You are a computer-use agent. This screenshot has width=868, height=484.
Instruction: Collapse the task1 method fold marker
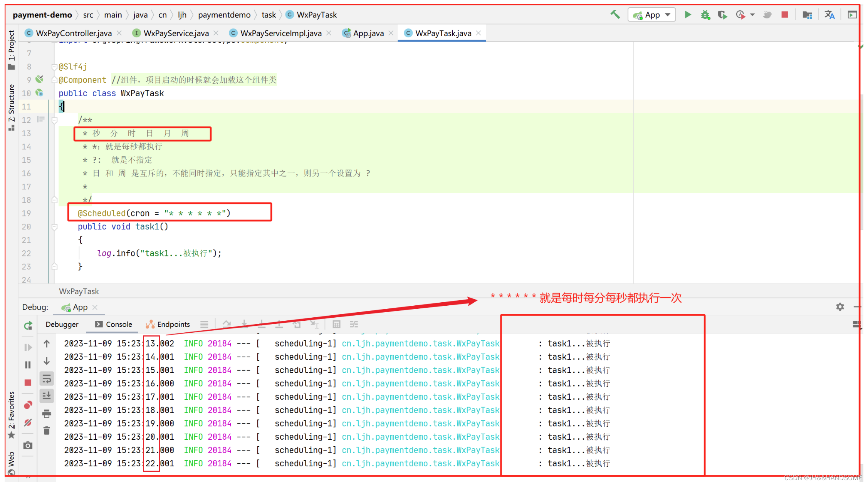[x=55, y=227]
